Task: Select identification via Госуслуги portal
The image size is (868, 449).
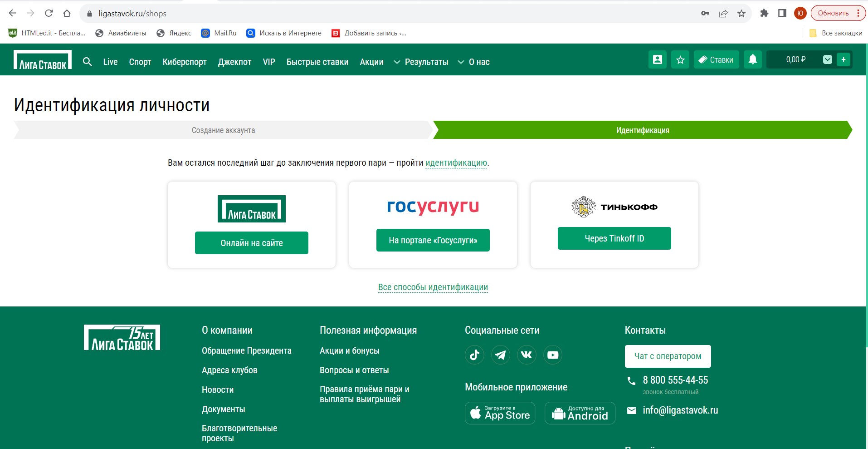Action: 433,240
